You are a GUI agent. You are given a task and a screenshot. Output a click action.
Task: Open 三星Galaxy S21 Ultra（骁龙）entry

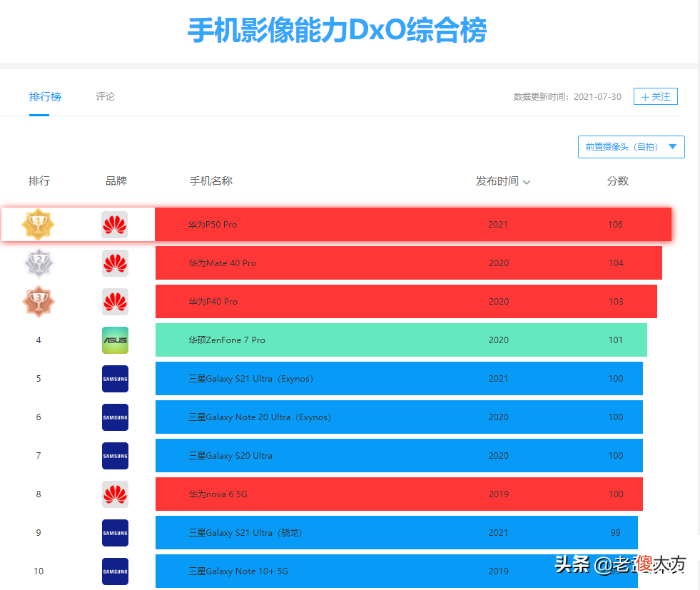(397, 532)
